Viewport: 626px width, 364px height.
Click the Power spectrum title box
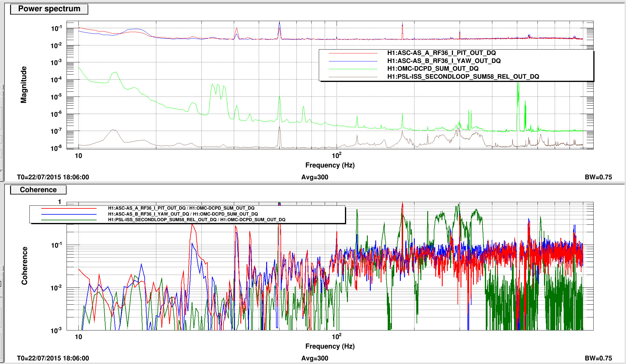click(x=49, y=9)
